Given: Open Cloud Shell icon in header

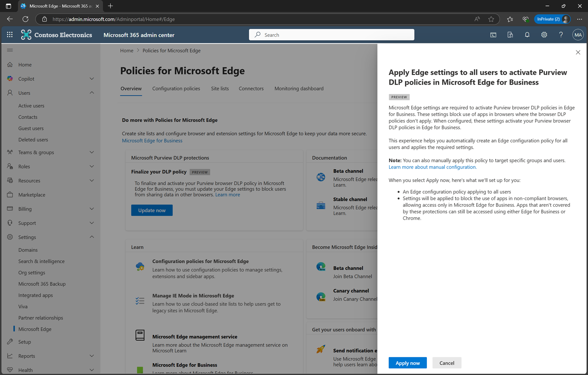Looking at the screenshot, I should [x=493, y=35].
